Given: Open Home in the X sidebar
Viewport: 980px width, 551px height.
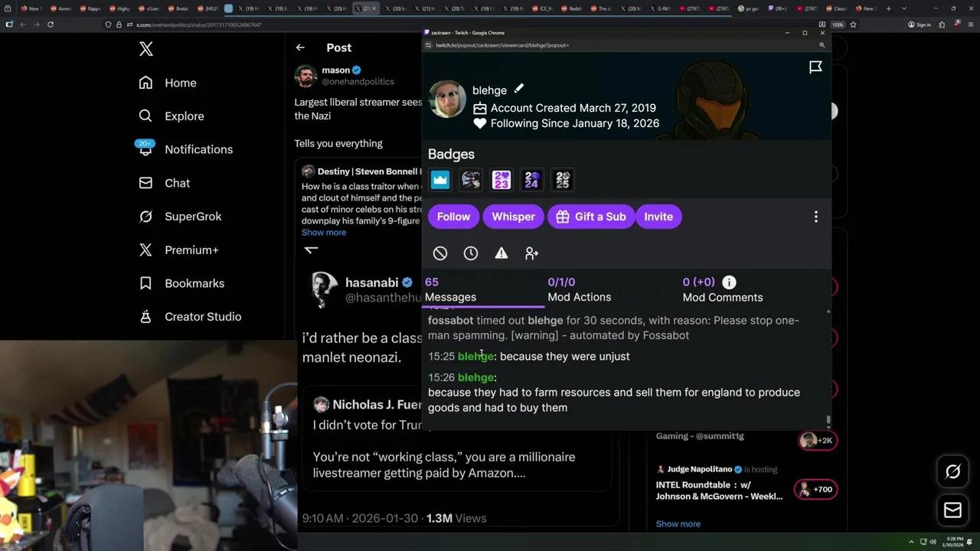Looking at the screenshot, I should [168, 83].
